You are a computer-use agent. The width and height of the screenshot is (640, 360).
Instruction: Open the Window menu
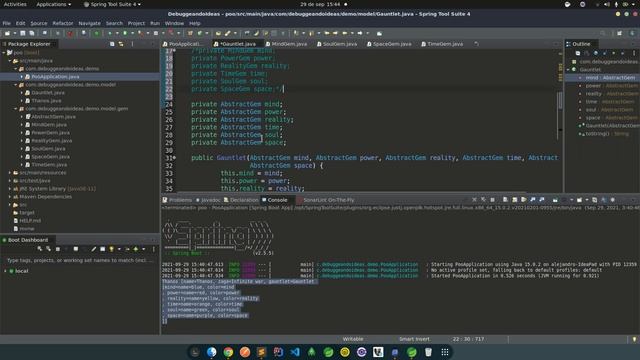[x=174, y=23]
